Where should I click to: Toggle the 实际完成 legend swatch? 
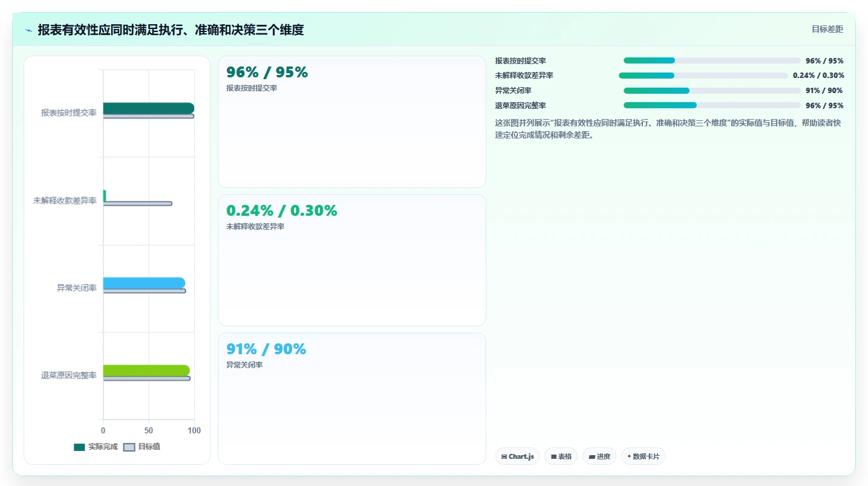[79, 447]
